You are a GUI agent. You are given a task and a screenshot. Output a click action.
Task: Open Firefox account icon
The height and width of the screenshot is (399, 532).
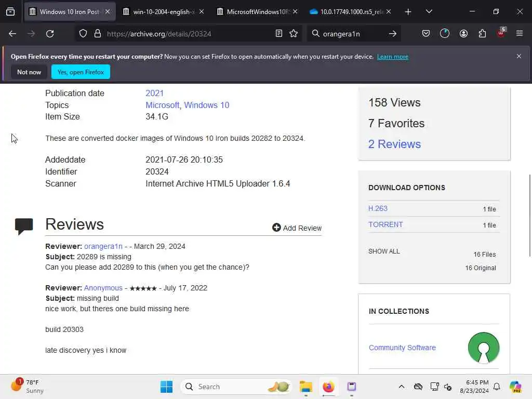pos(463,34)
